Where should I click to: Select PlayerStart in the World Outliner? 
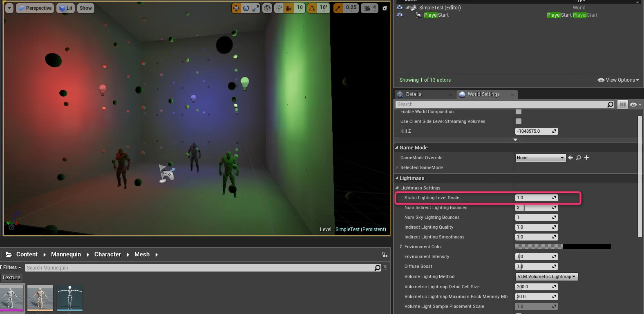[x=436, y=15]
